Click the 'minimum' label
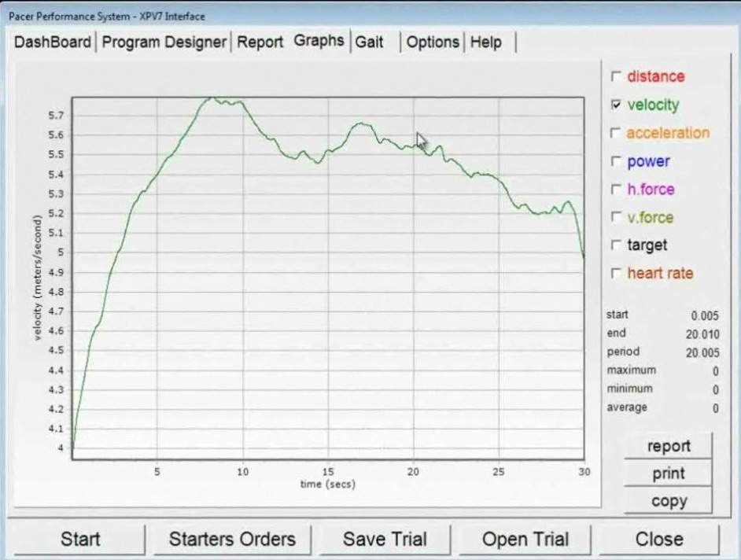The height and width of the screenshot is (560, 741). click(630, 389)
